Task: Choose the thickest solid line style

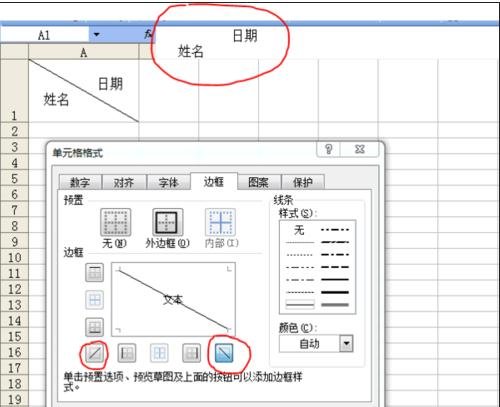Action: pyautogui.click(x=335, y=292)
